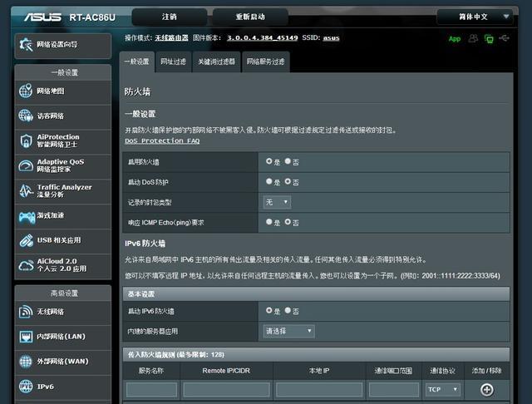Screen dimensions: 532x404
Task: Select No for enable DoS protection
Action: (288, 181)
